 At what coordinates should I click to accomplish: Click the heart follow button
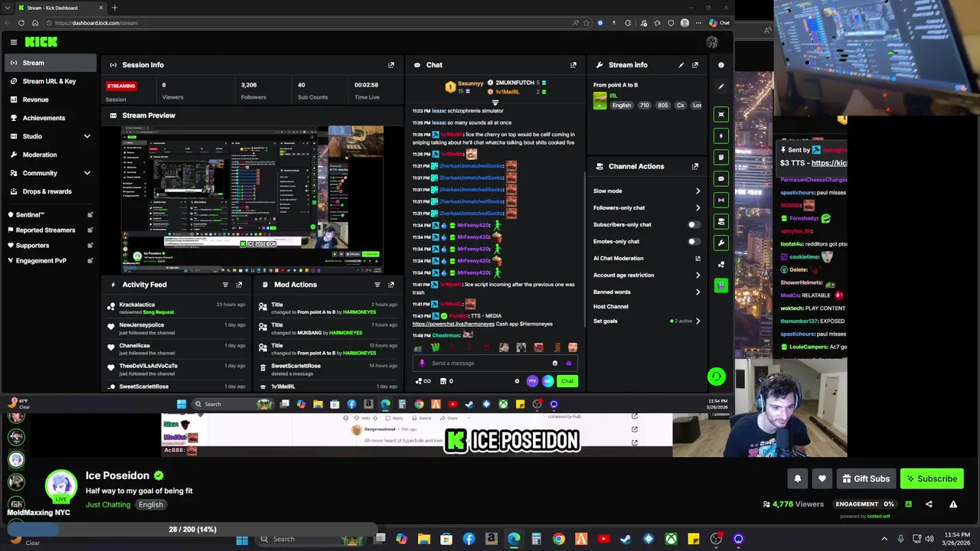click(822, 479)
